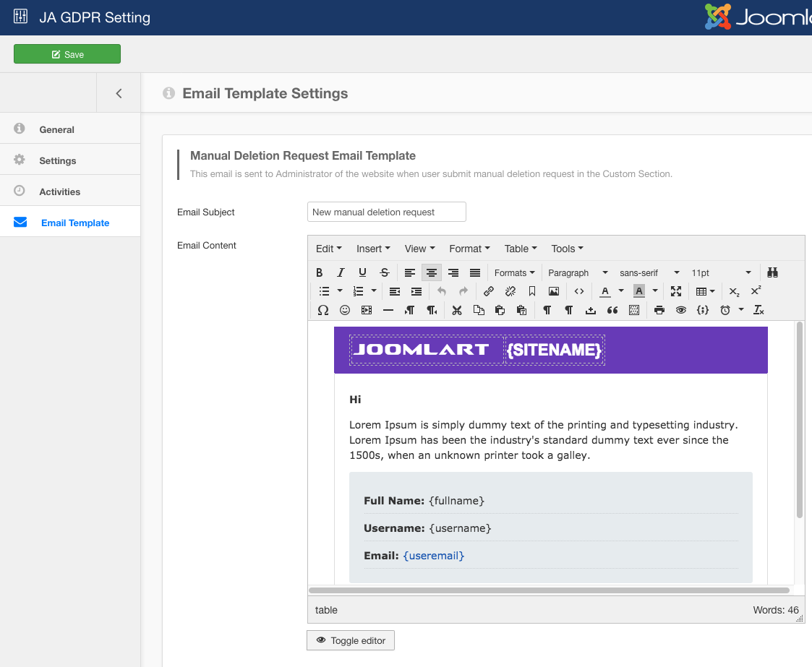Toggle italic text formatting
This screenshot has height=667, width=812.
click(341, 272)
